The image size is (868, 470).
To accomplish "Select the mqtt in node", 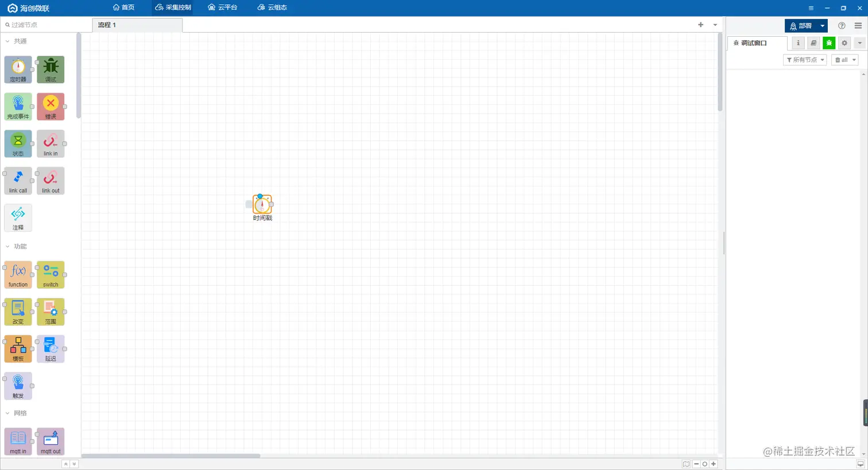I will (18, 441).
